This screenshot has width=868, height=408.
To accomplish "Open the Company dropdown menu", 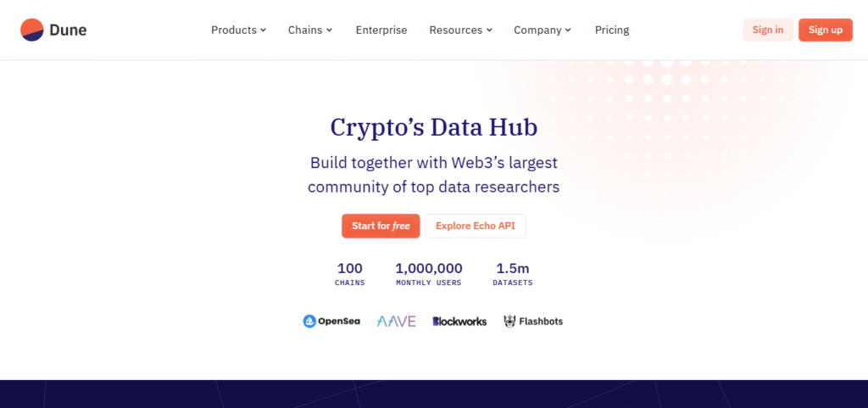I will [x=542, y=30].
